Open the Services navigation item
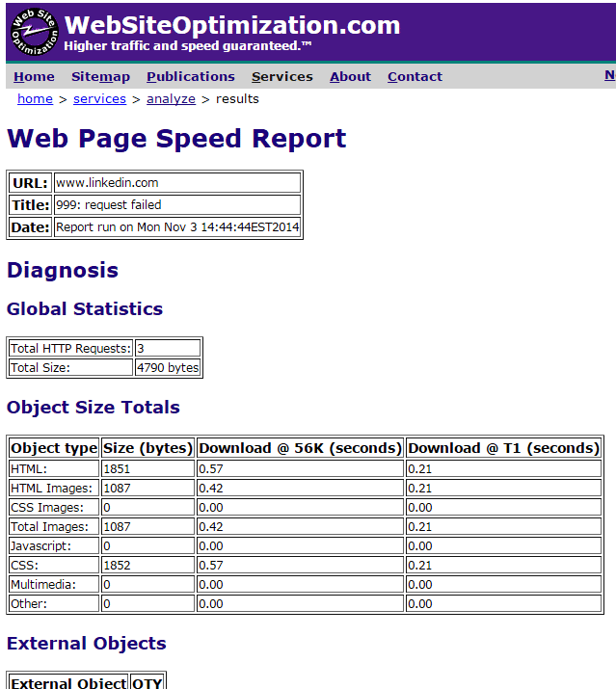The image size is (616, 689). pos(281,77)
